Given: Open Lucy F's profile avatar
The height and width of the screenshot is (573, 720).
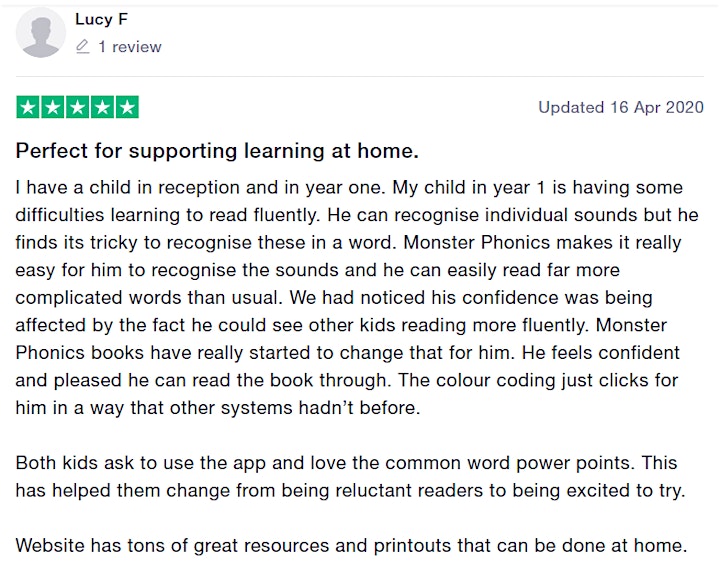Looking at the screenshot, I should [x=40, y=33].
